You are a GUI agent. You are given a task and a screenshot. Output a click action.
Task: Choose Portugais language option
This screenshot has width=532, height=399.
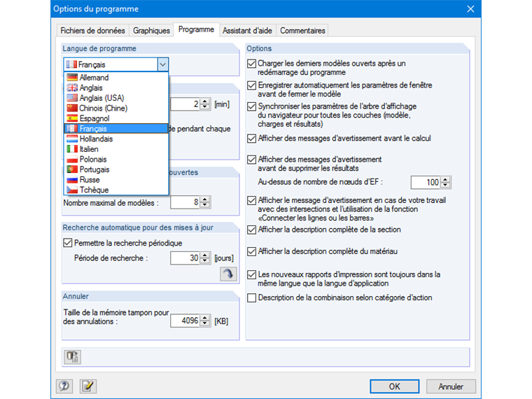[x=116, y=169]
